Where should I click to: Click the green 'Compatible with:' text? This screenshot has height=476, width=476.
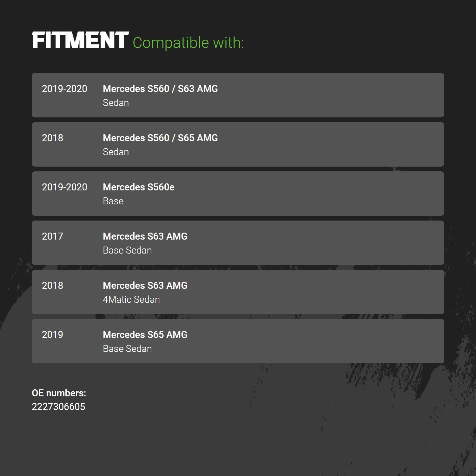(188, 43)
